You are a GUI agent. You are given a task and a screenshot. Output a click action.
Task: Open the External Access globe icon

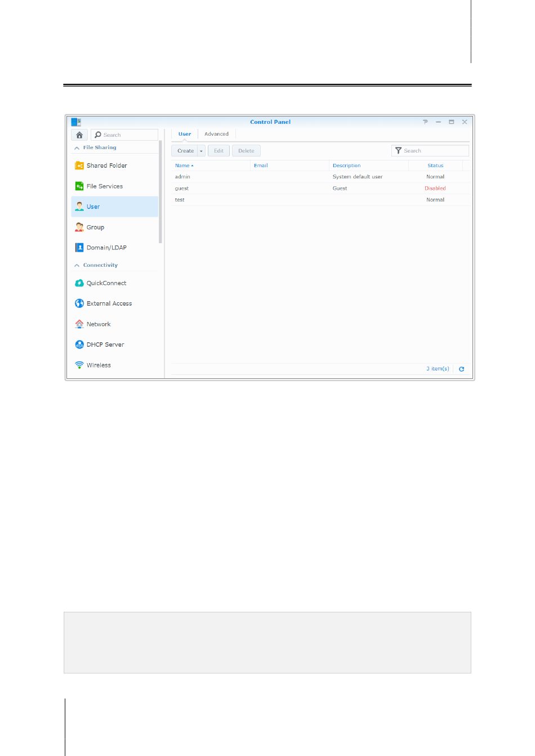coord(79,303)
